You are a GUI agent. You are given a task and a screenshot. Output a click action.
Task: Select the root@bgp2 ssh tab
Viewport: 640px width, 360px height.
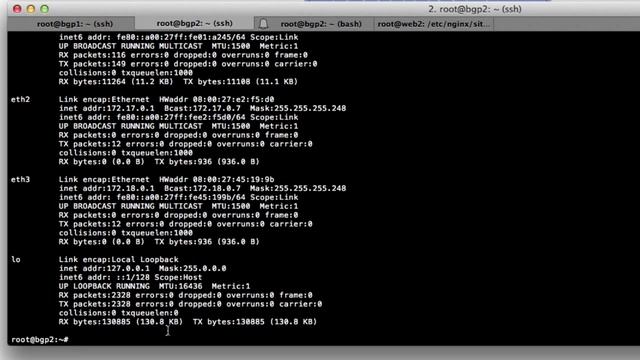pyautogui.click(x=194, y=24)
